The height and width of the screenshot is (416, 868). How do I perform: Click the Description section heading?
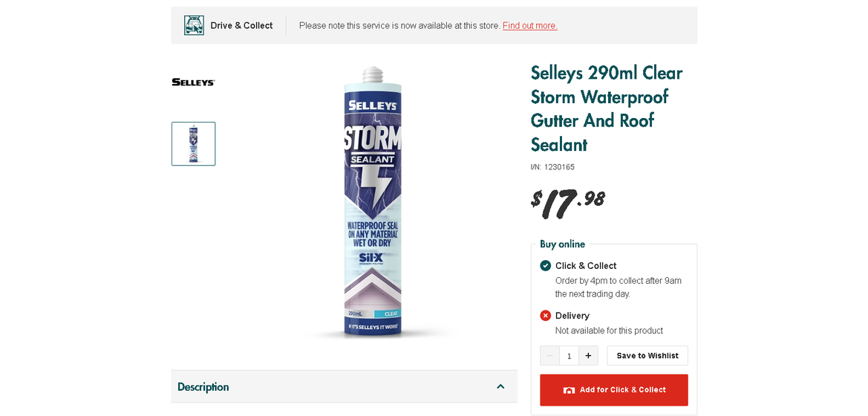click(203, 387)
